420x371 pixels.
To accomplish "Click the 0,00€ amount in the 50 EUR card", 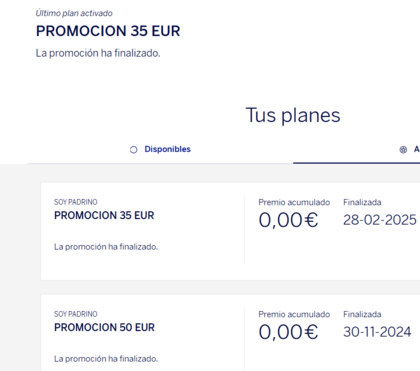I will pyautogui.click(x=288, y=332).
